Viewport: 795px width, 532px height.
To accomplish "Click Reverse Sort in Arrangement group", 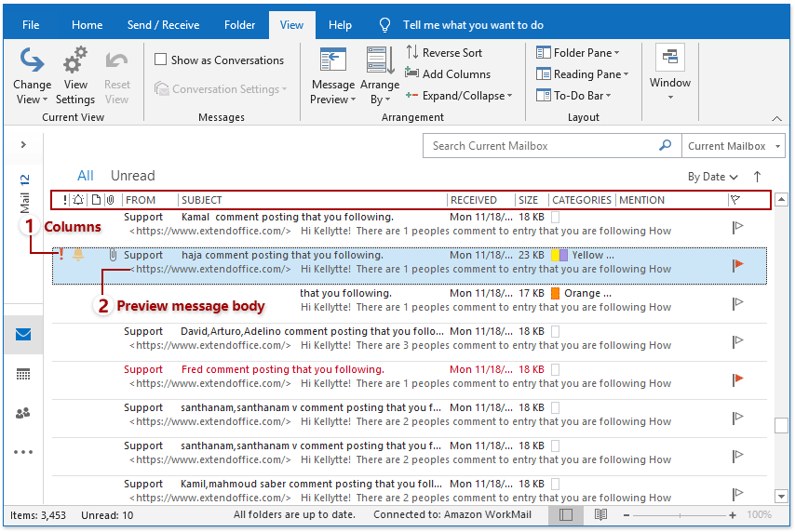I will (x=444, y=53).
